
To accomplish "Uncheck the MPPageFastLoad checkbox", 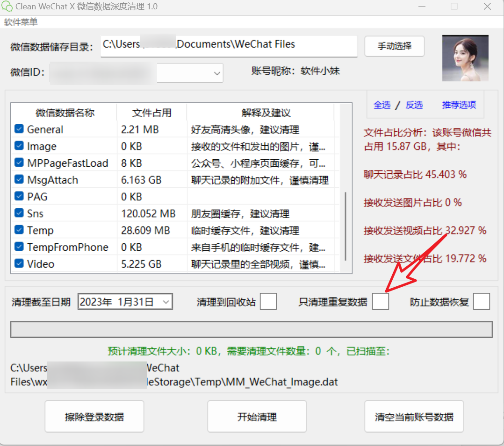I will tap(19, 162).
